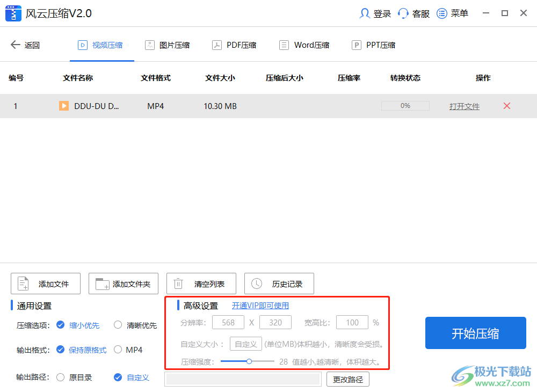Viewport: 537px width, 392px height.
Task: Click the 通用设置 section title
Action: (34, 306)
